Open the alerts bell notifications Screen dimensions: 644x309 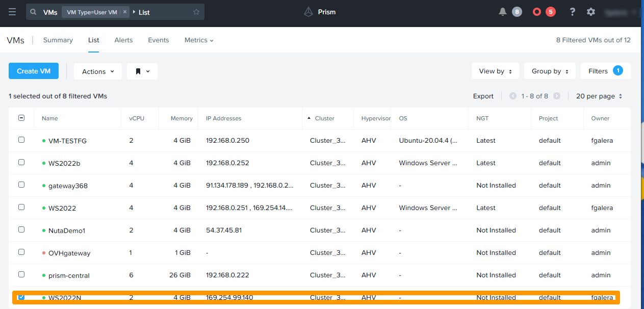point(503,12)
